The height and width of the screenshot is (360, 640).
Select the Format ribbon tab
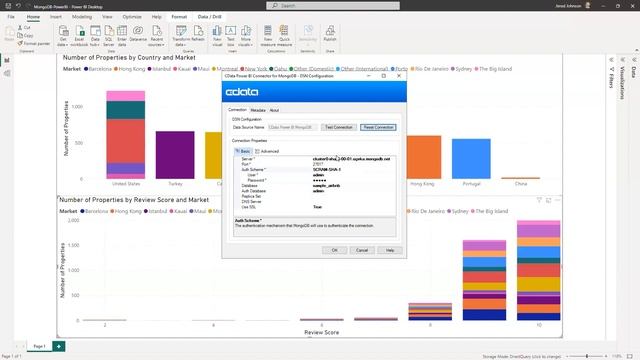179,17
